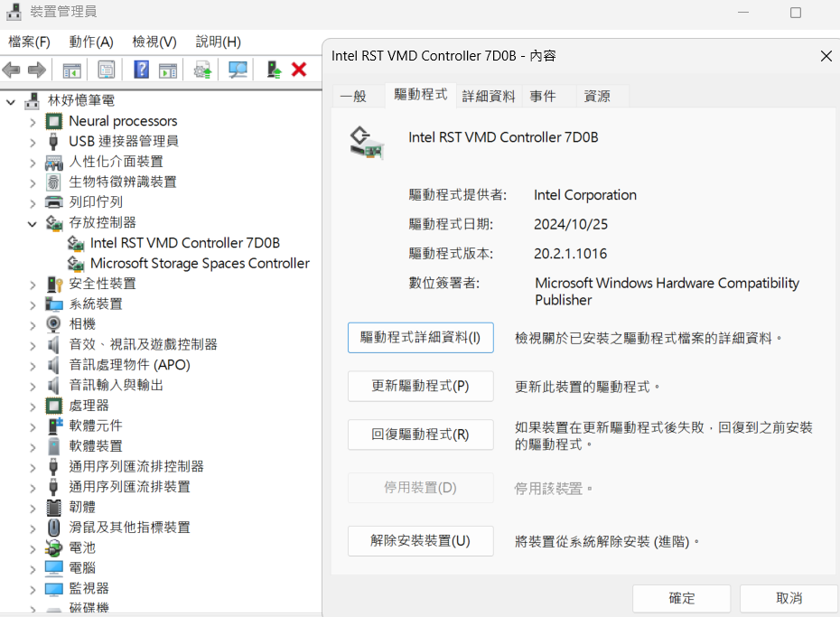Expand 音效、視訊及遊戲控制器 category
Image resolution: width=840 pixels, height=617 pixels.
(x=33, y=347)
